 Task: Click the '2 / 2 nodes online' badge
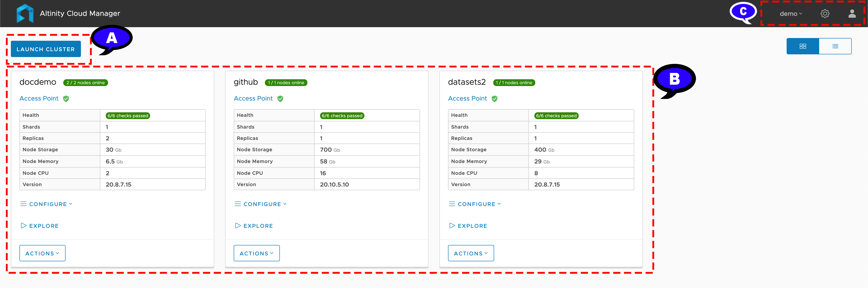coord(86,83)
